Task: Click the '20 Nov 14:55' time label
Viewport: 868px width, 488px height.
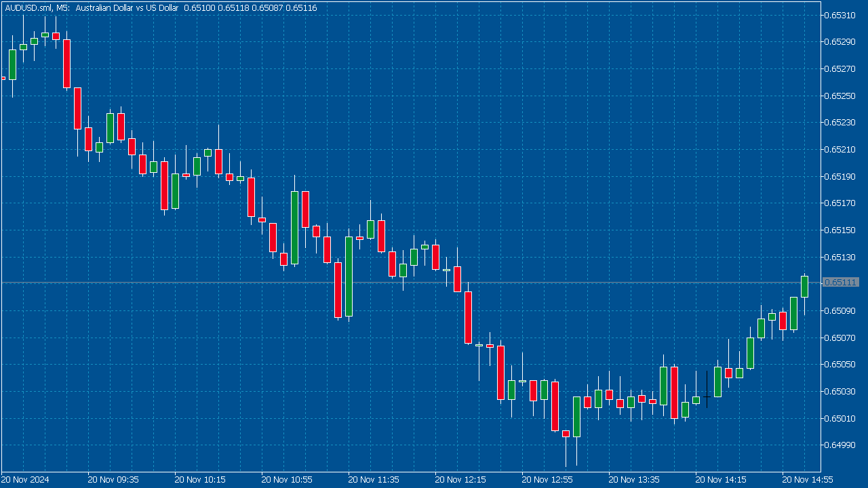Action: [808, 479]
